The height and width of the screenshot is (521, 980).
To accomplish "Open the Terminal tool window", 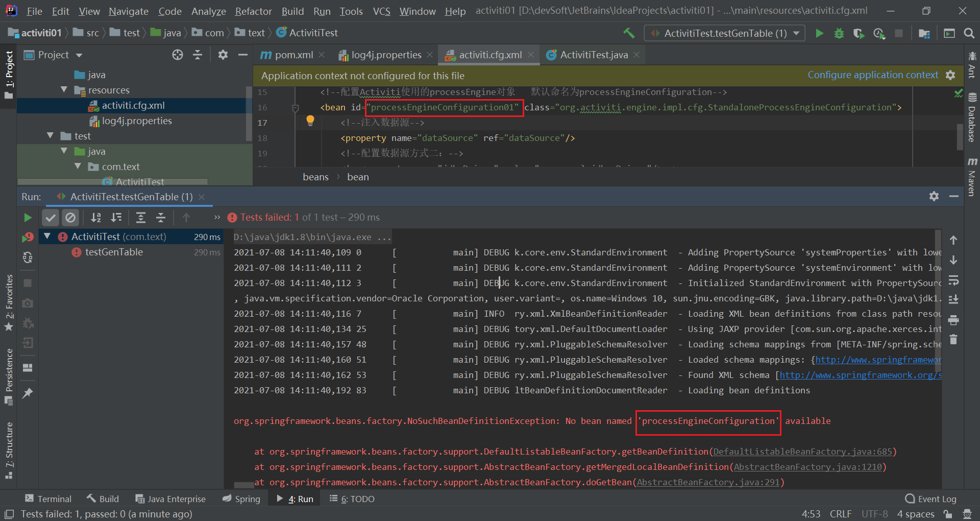I will point(48,499).
